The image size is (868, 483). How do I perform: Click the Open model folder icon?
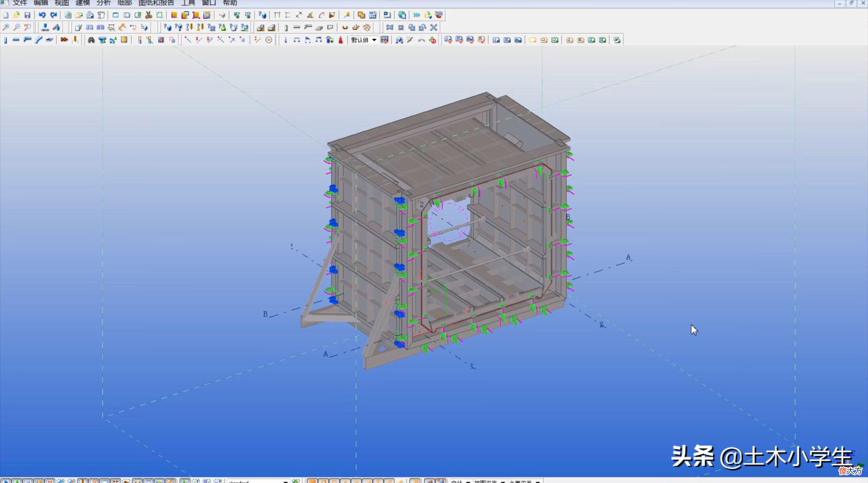16,15
